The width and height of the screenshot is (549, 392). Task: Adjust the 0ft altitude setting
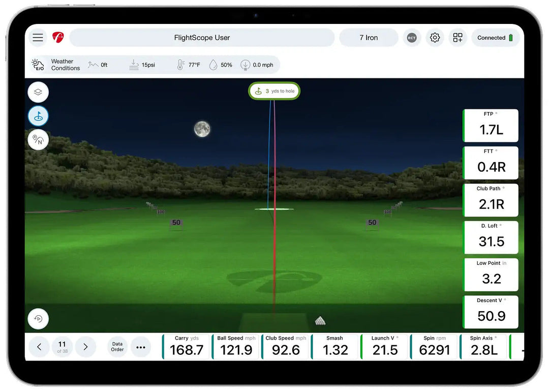point(98,65)
